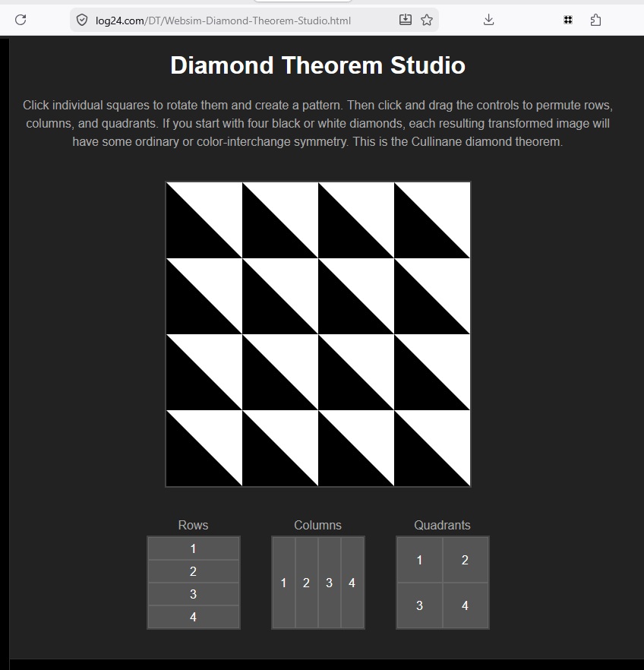Bookmark this page with the star icon
644x670 pixels.
[427, 20]
